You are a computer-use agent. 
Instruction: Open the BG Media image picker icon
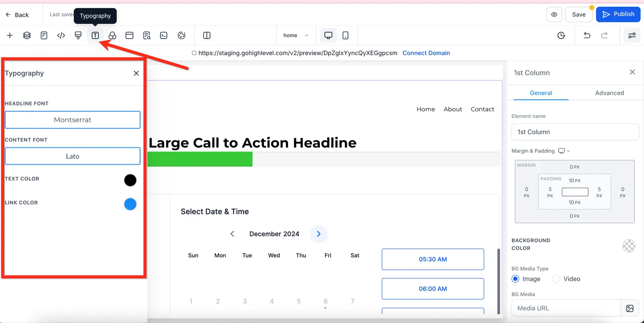coord(630,309)
